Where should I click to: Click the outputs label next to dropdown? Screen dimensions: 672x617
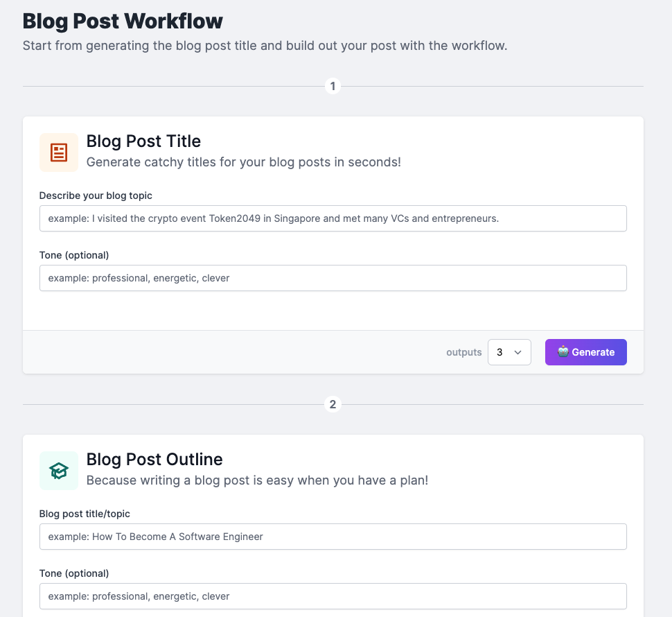[x=463, y=352]
